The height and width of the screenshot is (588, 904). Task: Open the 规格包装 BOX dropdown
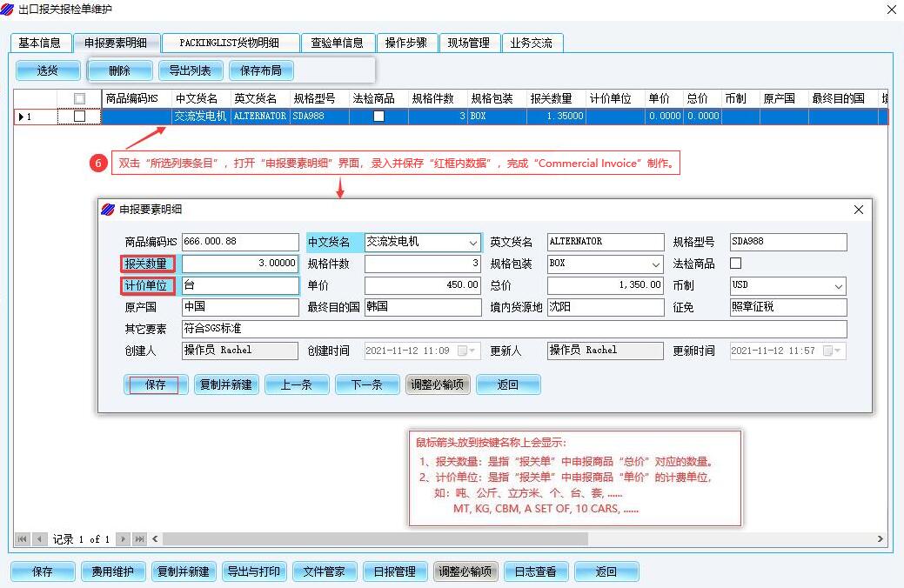(655, 264)
